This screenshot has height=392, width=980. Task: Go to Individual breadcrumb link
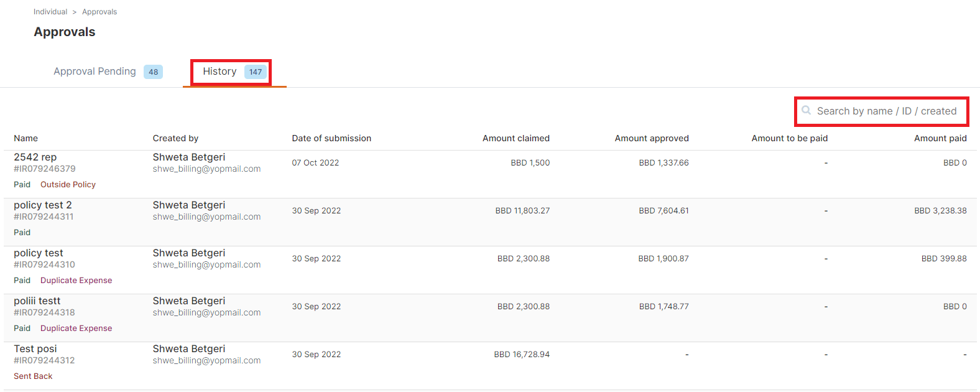point(50,12)
